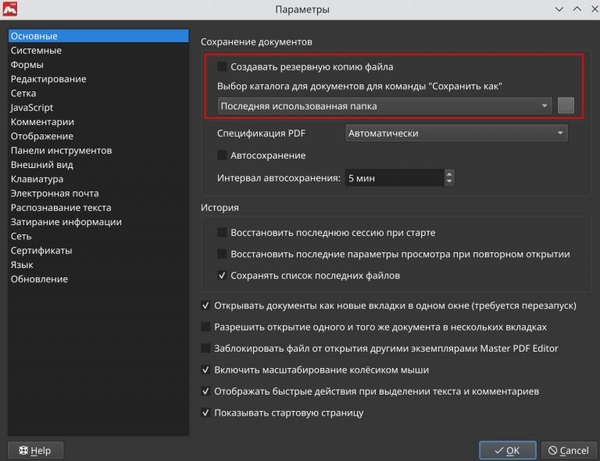Screen dimensions: 600x461
Task: Uncheck 'Сохранять список последних файлов'
Action: point(222,275)
